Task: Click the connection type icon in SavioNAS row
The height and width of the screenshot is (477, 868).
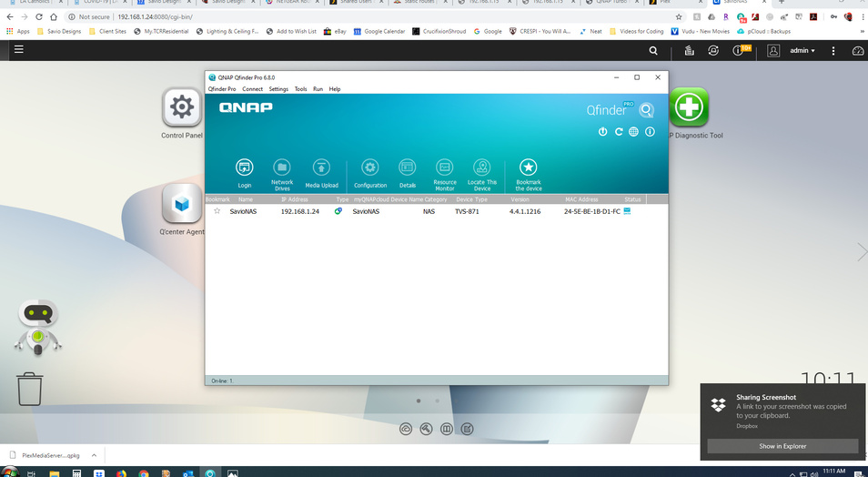Action: pyautogui.click(x=338, y=211)
